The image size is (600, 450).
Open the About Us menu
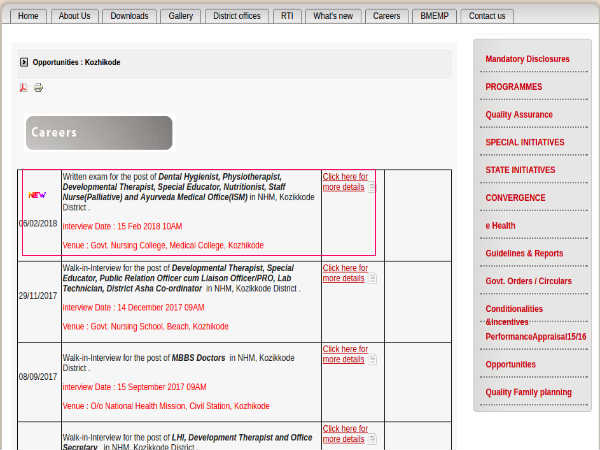point(75,16)
